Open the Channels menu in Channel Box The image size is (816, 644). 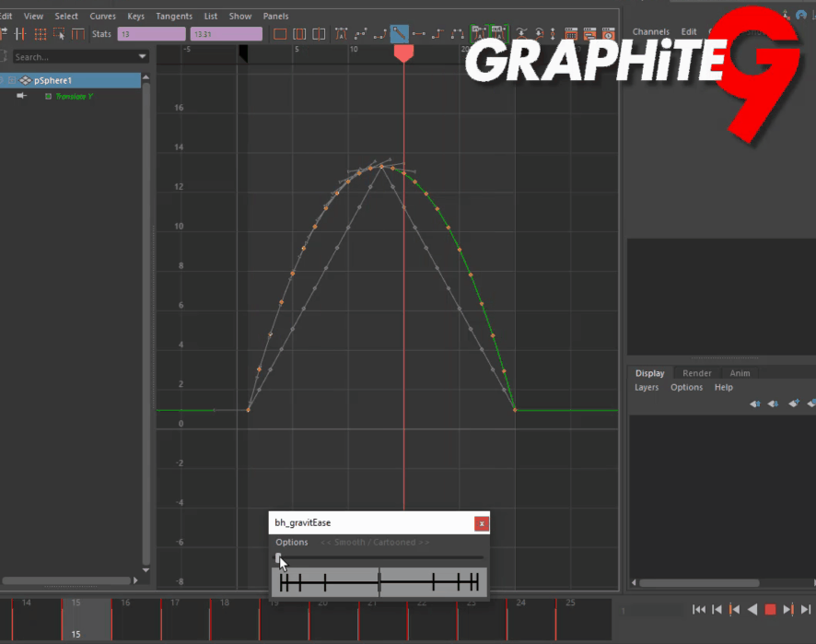(650, 31)
